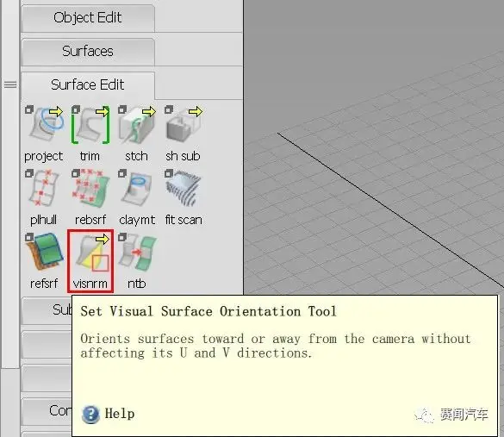Click Help link in tooltip

[120, 414]
